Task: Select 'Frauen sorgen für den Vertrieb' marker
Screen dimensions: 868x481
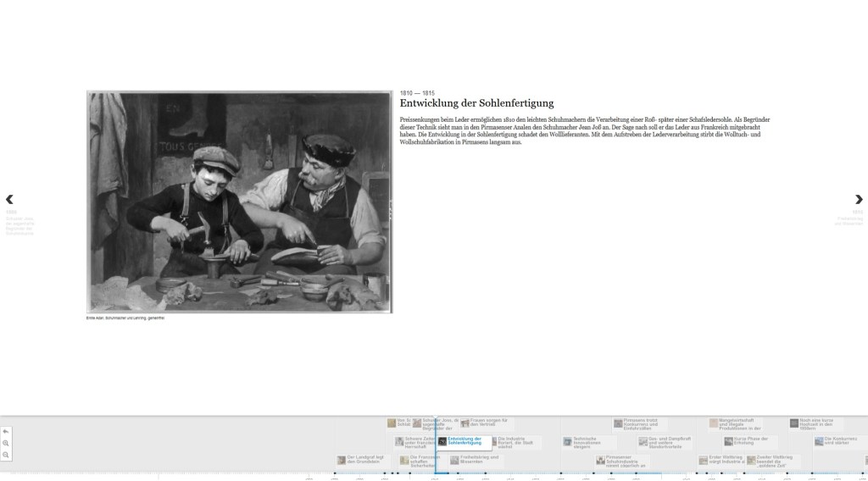Action: [x=488, y=423]
